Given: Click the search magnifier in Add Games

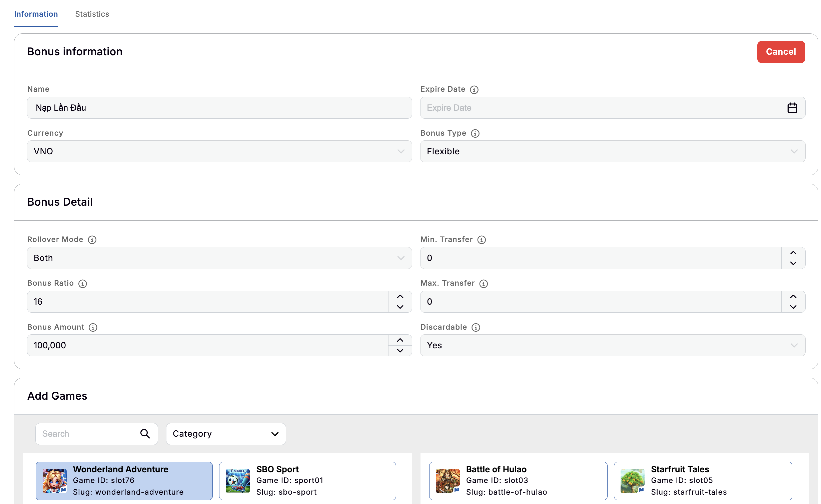Looking at the screenshot, I should click(145, 434).
